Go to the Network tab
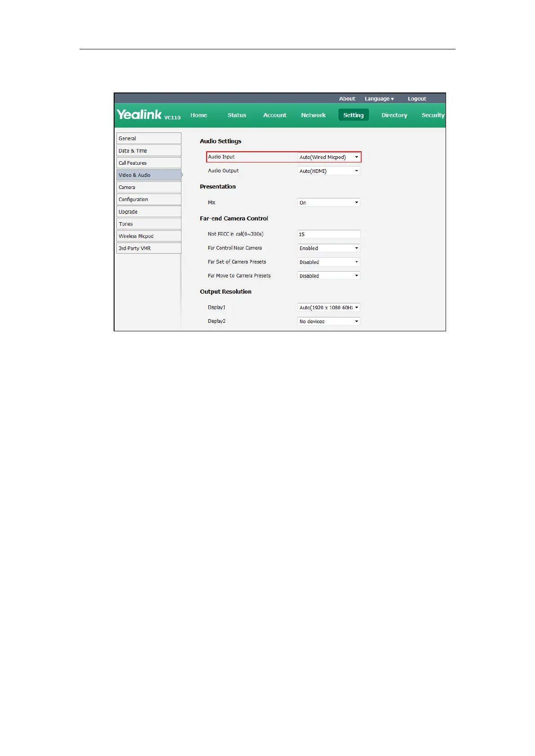 314,115
